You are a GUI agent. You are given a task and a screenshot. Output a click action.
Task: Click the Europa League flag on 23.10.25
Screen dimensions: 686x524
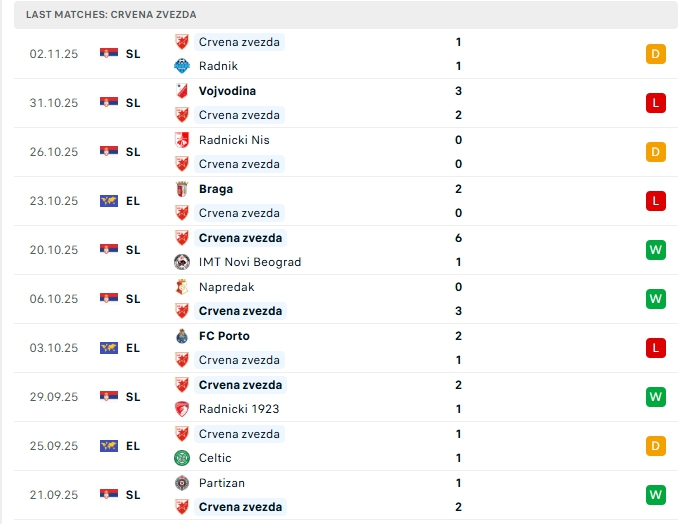tap(109, 201)
